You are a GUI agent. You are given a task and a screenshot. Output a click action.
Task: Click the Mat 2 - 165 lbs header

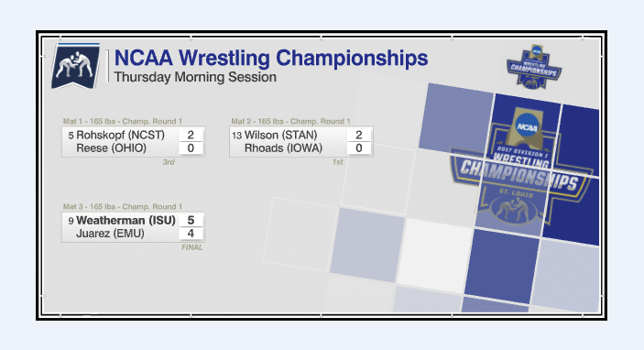290,121
